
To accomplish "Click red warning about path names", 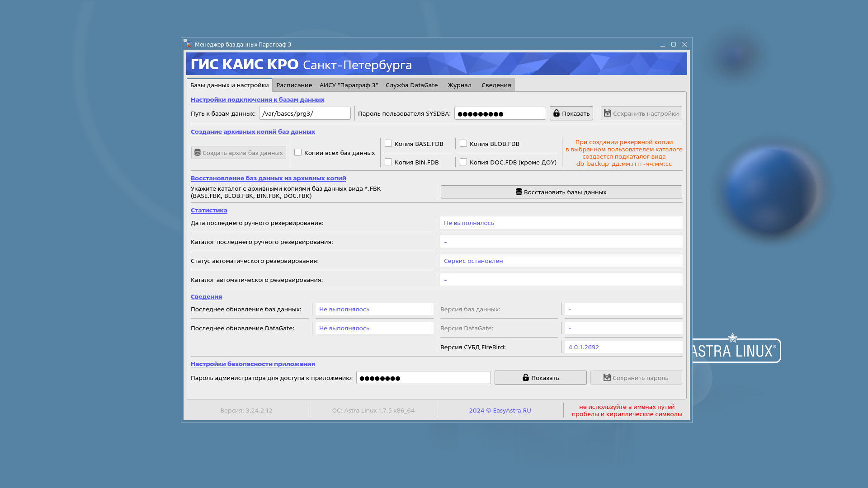I will click(627, 410).
